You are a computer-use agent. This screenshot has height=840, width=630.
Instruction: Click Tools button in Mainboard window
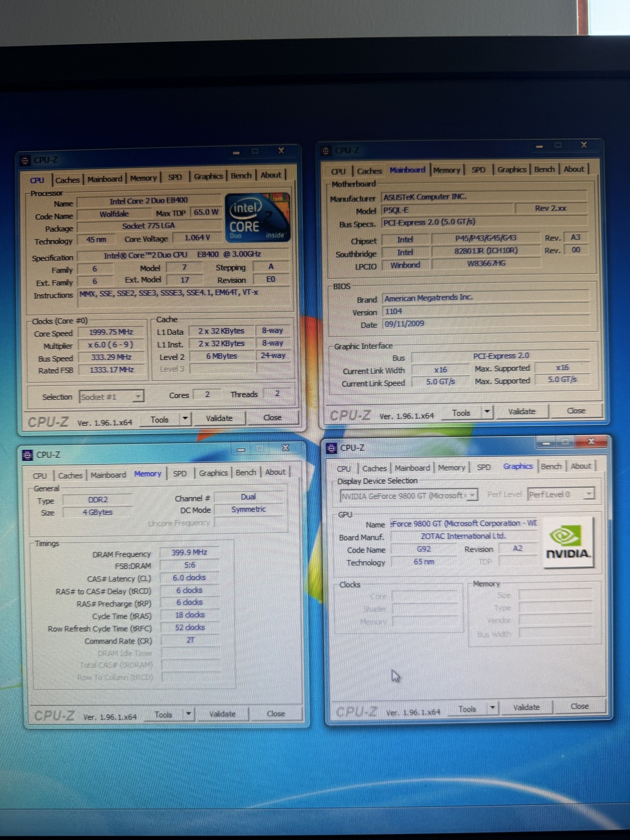(461, 413)
